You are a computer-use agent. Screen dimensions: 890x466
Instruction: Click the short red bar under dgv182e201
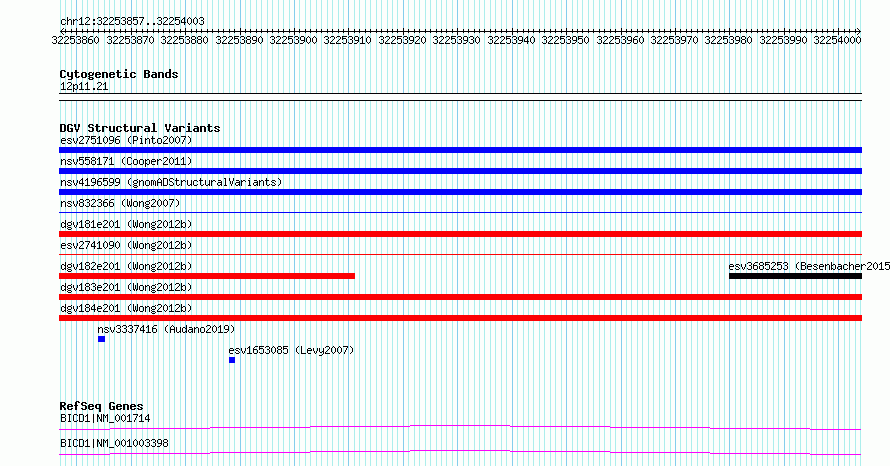click(207, 276)
